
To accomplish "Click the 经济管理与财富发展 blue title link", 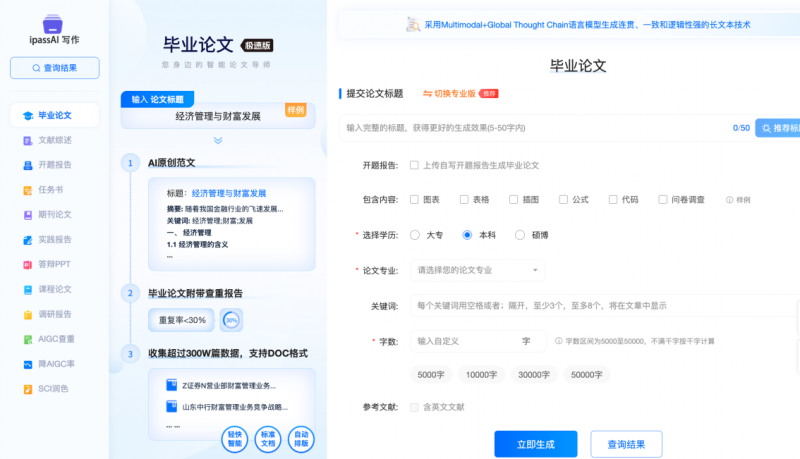I will (x=229, y=193).
